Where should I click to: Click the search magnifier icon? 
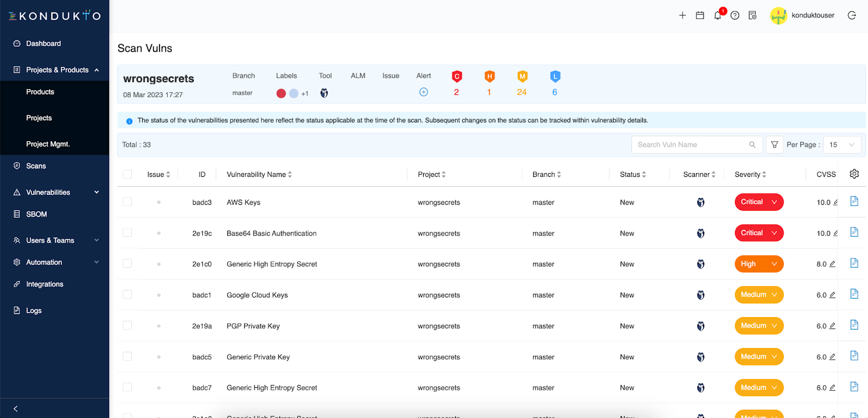752,145
